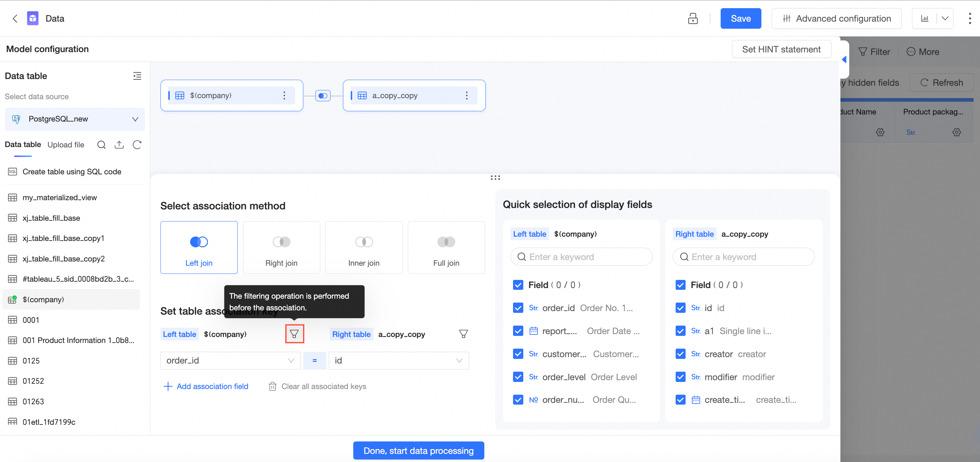Viewport: 980px width, 462px height.
Task: Click the refresh table list icon
Action: (137, 145)
